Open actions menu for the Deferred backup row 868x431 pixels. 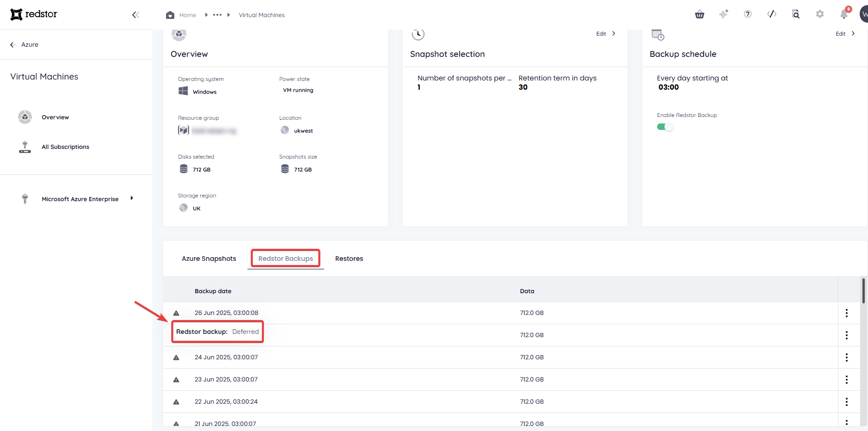[x=847, y=335]
